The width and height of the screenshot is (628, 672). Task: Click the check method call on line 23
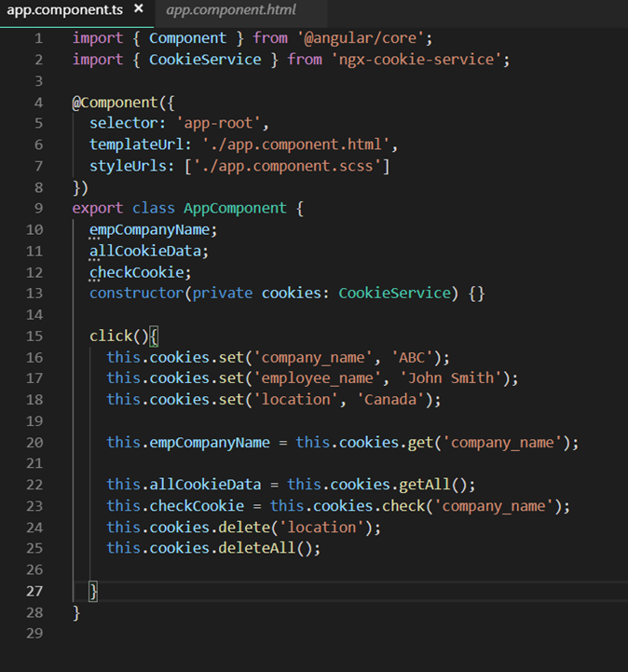403,506
